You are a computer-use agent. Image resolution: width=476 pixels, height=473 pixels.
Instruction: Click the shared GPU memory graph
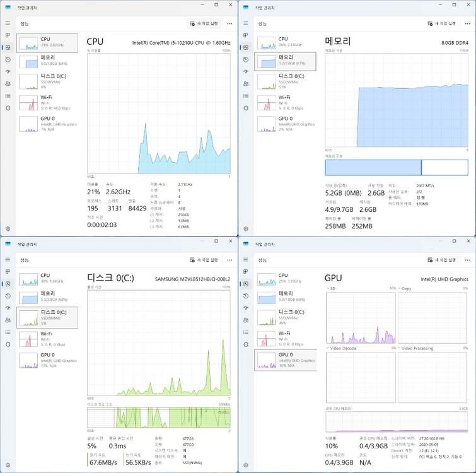click(x=397, y=422)
